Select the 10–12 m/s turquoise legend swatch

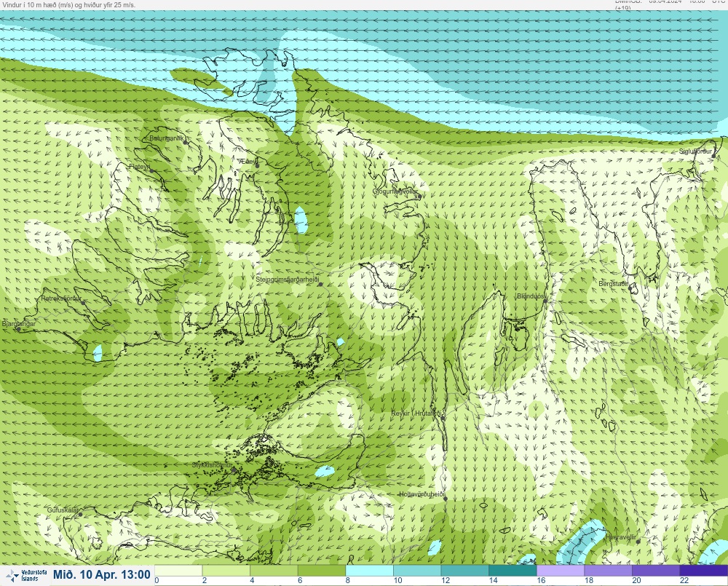(x=417, y=570)
